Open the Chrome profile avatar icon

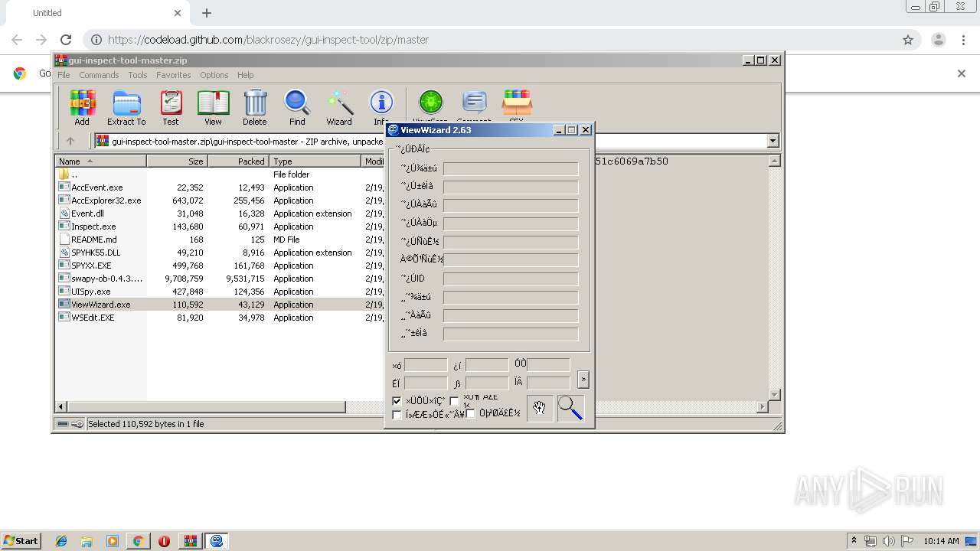(x=938, y=40)
